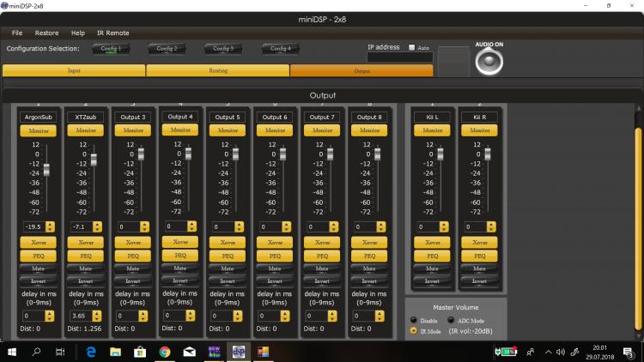Adjust Output 8 delay stepper arrows
Screen dimensions: 644x362
pos(380,316)
